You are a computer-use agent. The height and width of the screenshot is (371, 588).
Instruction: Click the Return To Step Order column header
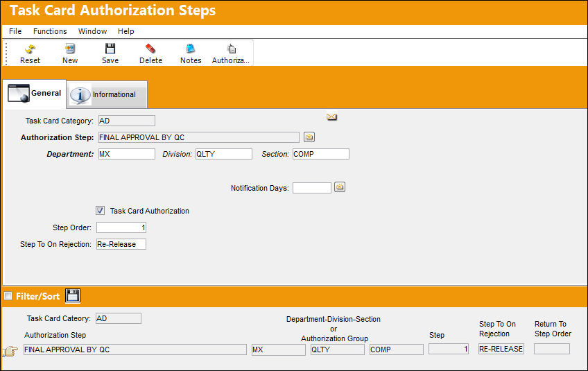(x=553, y=329)
